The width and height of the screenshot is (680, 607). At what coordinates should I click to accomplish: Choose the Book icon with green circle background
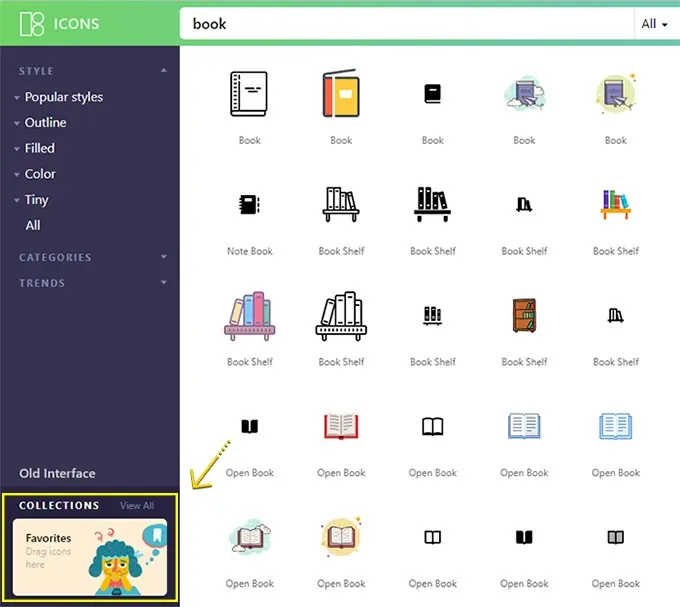(x=616, y=94)
